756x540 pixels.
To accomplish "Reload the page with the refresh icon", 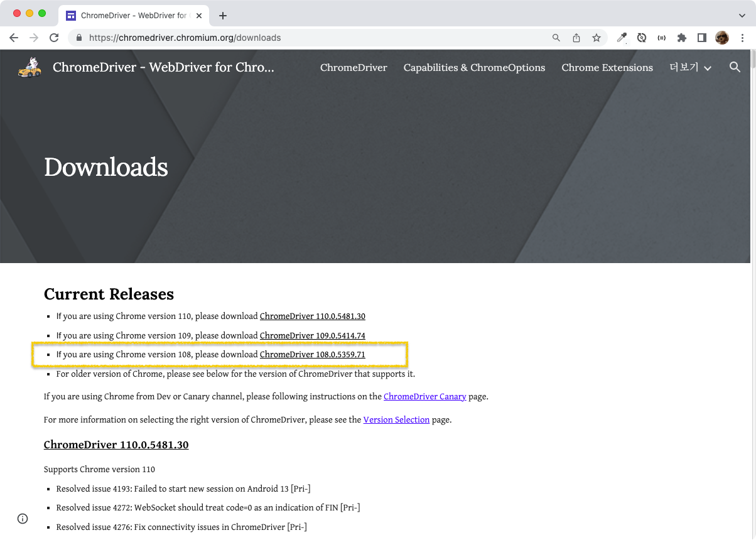I will point(54,38).
